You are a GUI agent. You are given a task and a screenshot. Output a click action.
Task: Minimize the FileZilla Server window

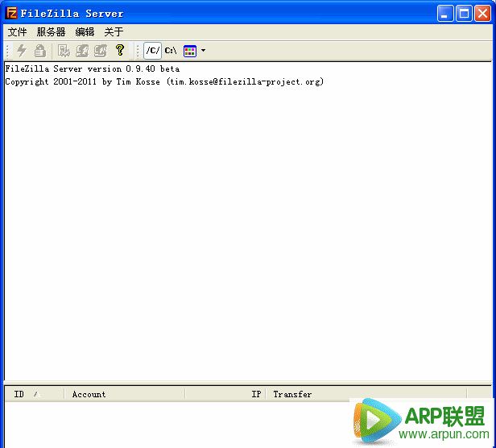point(445,14)
